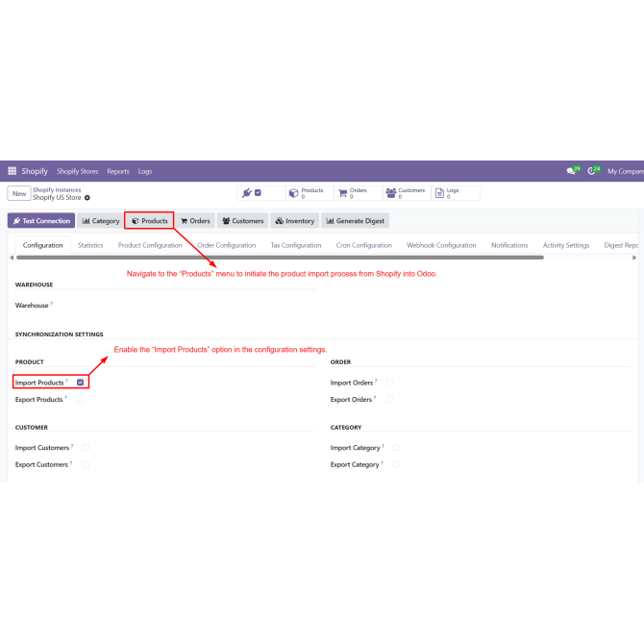Select the Configuration tab
This screenshot has height=644, width=644.
tap(42, 245)
